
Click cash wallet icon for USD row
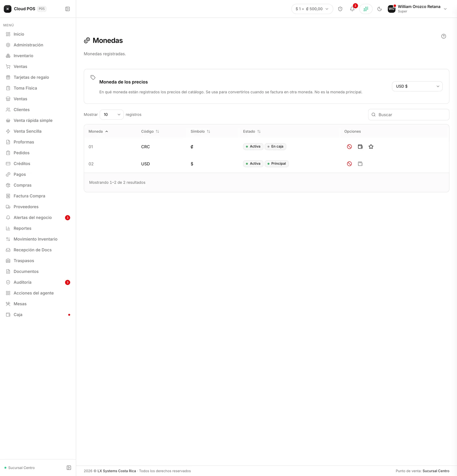[x=360, y=164]
